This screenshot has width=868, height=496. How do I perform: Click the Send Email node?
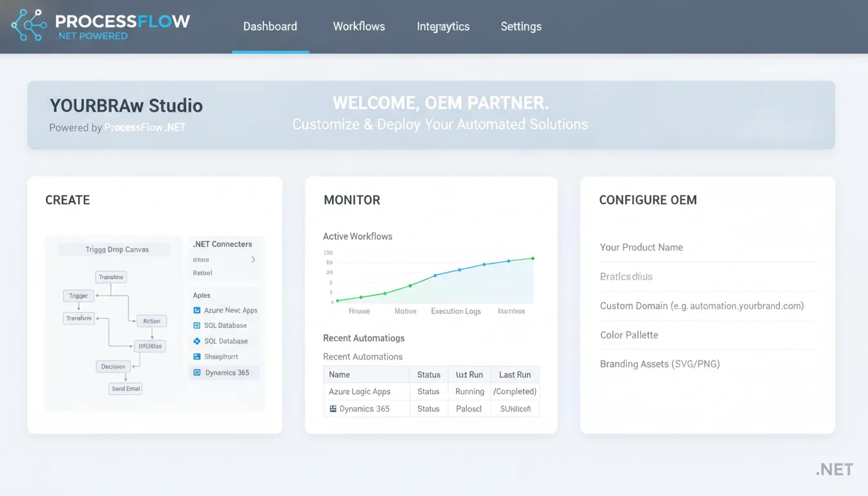(x=126, y=389)
